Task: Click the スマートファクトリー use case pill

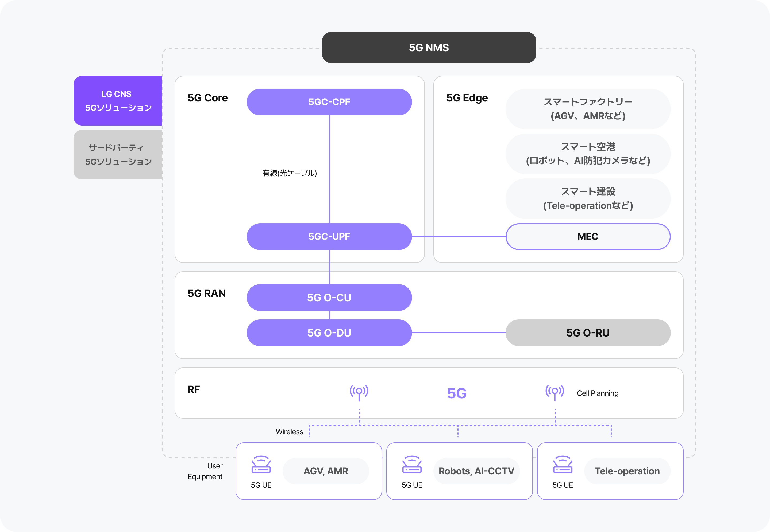Action: [587, 109]
